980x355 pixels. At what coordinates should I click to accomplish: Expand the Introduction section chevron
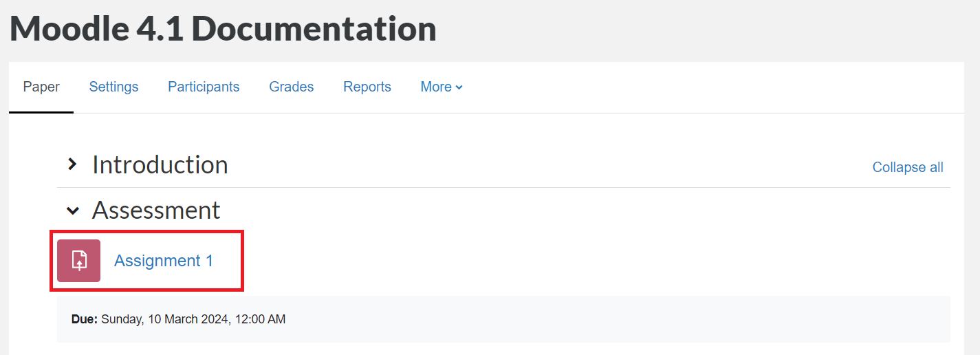[72, 164]
